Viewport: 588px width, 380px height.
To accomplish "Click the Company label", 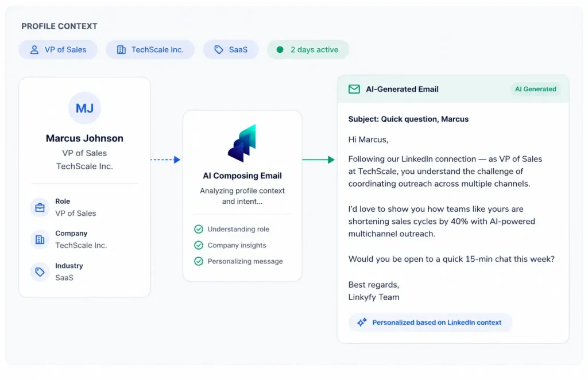I will [x=71, y=234].
